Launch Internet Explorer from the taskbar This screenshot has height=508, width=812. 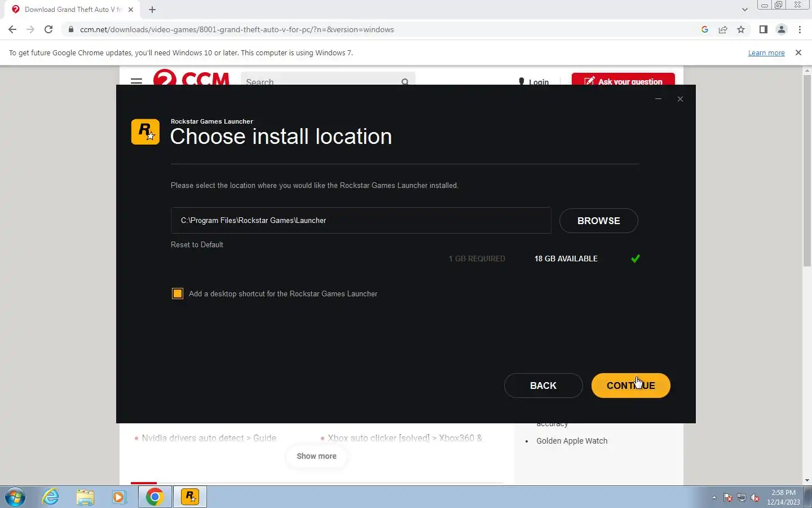51,497
